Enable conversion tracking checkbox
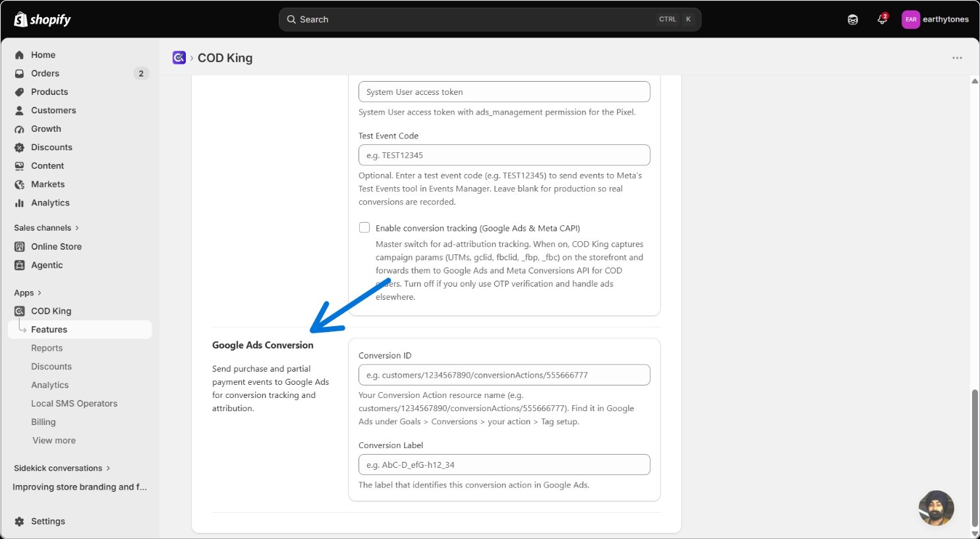Screen dimensions: 980x539 [364, 227]
